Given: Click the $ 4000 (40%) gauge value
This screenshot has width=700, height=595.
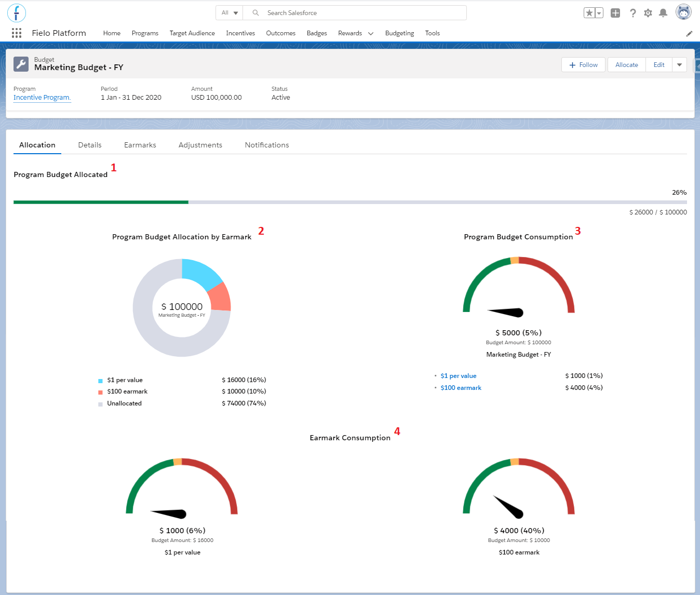Looking at the screenshot, I should (519, 531).
